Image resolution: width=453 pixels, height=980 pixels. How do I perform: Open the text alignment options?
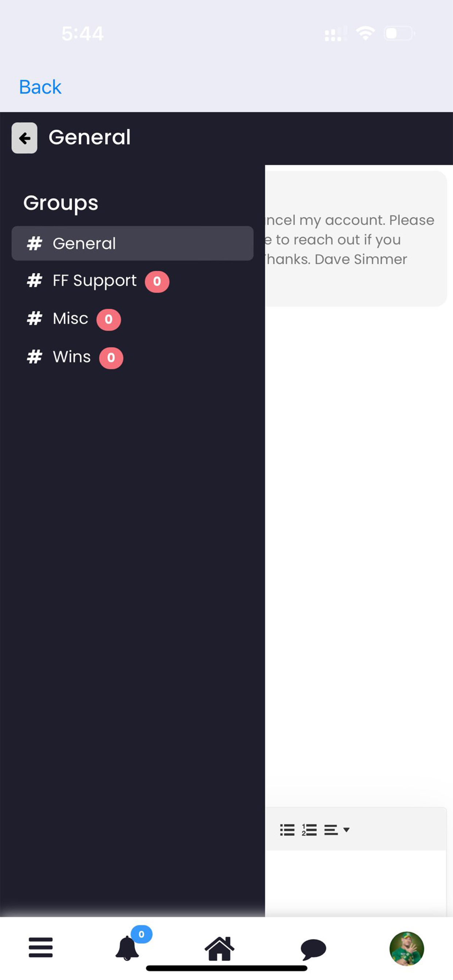coord(331,830)
